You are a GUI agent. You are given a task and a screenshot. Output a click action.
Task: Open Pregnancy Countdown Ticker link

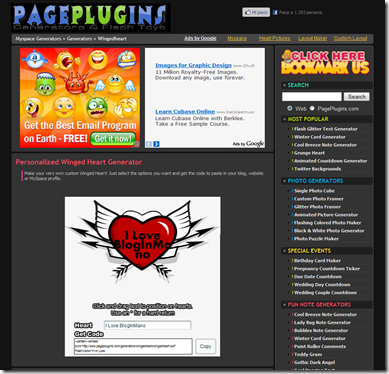[327, 269]
